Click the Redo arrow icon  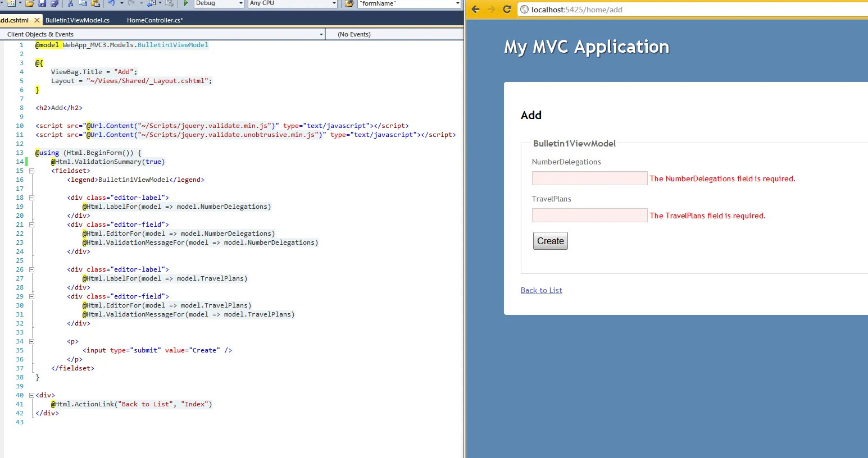pos(132,3)
